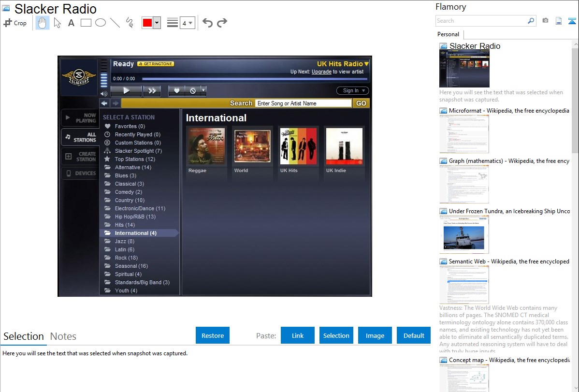Open the Devices tab
Image resolution: width=579 pixels, height=392 pixels.
click(x=81, y=173)
